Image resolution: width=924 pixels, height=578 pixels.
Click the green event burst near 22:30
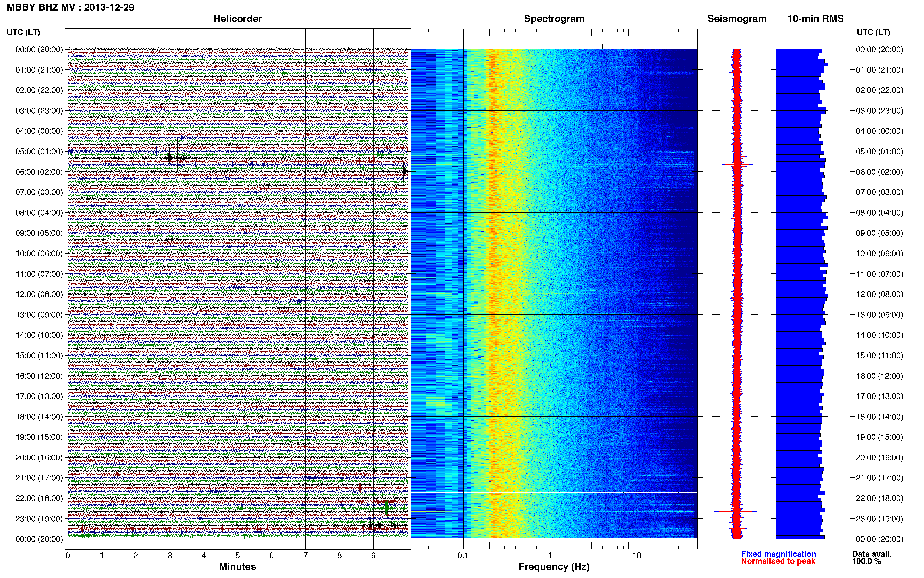387,508
